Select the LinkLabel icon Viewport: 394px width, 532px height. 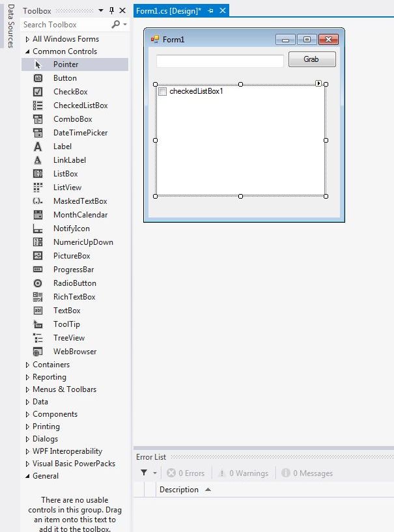click(x=38, y=160)
